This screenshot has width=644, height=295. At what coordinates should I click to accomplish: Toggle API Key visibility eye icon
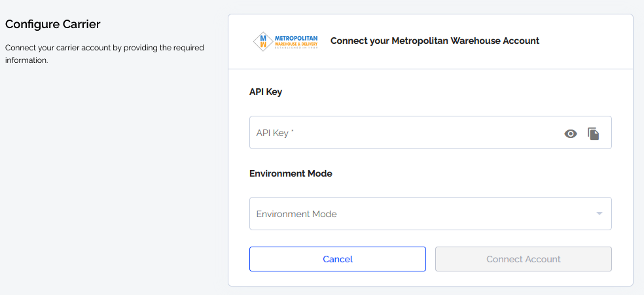571,133
